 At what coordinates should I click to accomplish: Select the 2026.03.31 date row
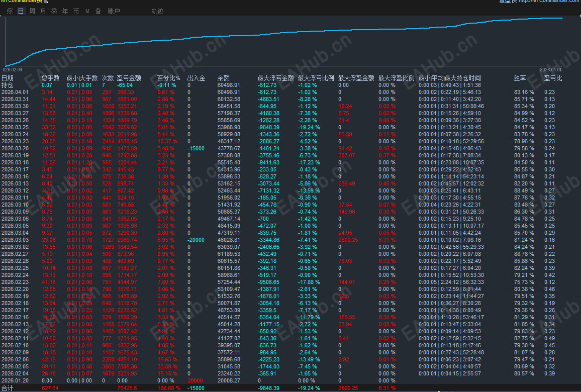(15, 99)
